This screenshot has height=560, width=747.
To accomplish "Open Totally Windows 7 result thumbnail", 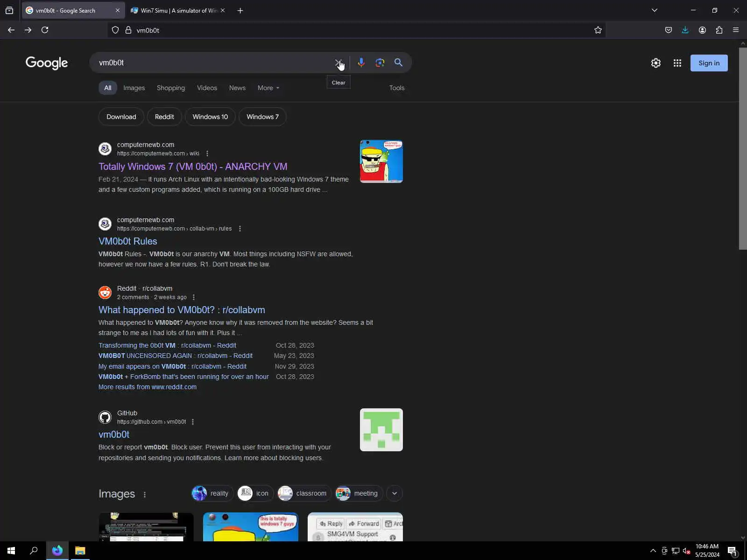I will (x=381, y=161).
